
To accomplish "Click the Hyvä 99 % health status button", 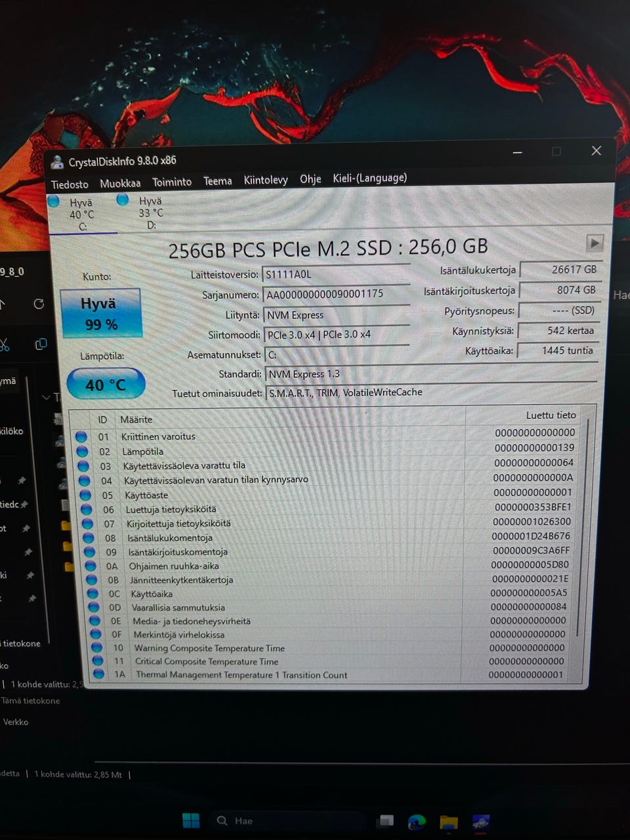I will 100,313.
